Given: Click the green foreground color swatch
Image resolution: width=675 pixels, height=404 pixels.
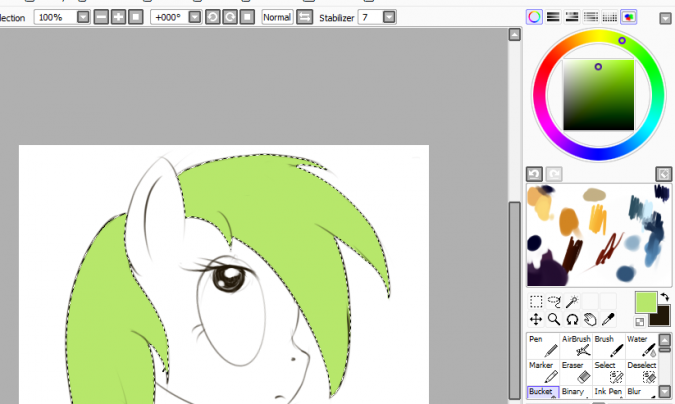Looking at the screenshot, I should point(645,301).
